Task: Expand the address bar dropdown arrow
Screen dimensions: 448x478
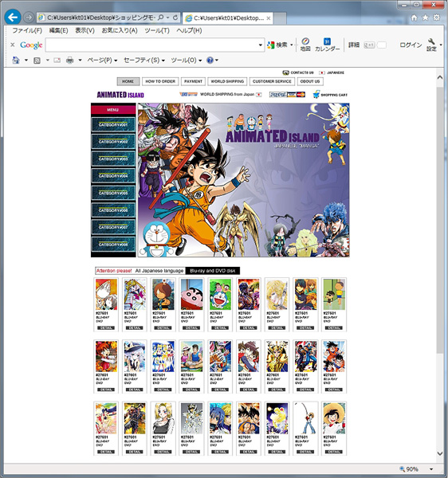Action: [x=167, y=18]
